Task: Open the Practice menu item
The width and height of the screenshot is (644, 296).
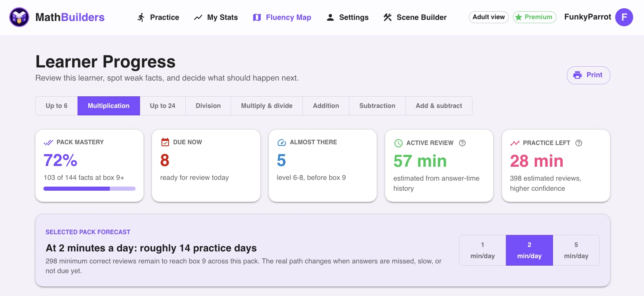Action: (x=158, y=17)
